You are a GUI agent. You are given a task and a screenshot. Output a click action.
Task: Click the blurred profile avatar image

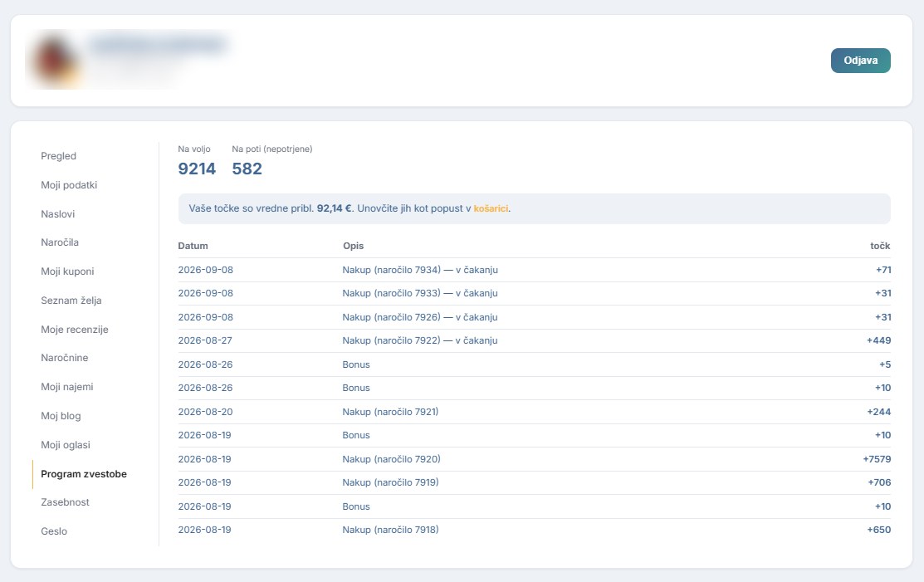click(55, 61)
